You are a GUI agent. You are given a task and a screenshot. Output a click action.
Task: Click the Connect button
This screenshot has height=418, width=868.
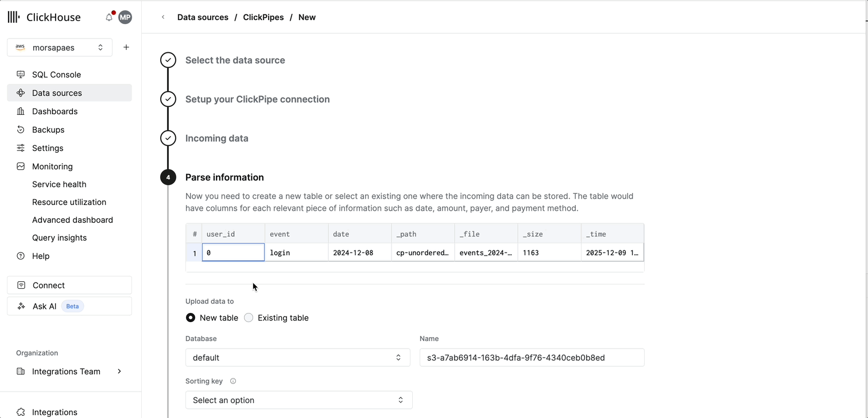point(69,285)
